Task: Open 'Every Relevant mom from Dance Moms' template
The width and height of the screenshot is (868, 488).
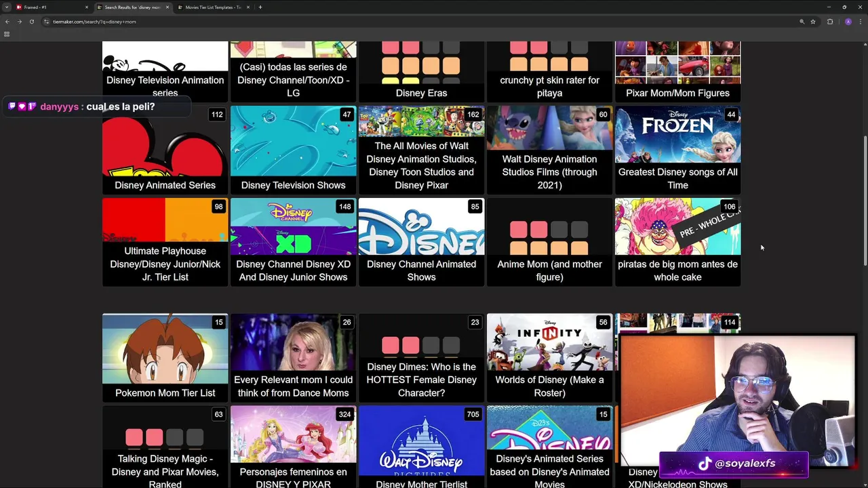Action: [x=293, y=358]
